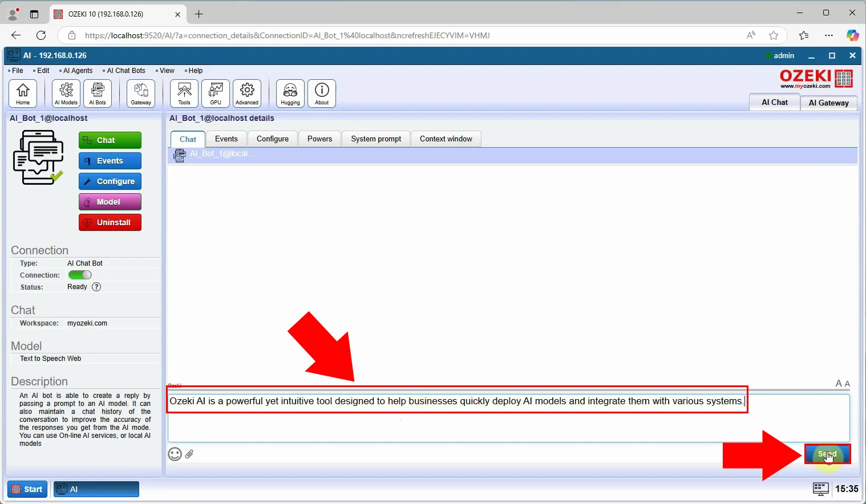866x504 pixels.
Task: Open the View menu
Action: (x=167, y=71)
